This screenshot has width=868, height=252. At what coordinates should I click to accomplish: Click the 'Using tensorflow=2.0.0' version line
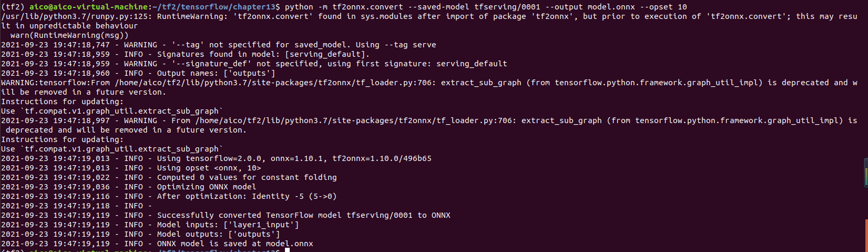pos(294,158)
